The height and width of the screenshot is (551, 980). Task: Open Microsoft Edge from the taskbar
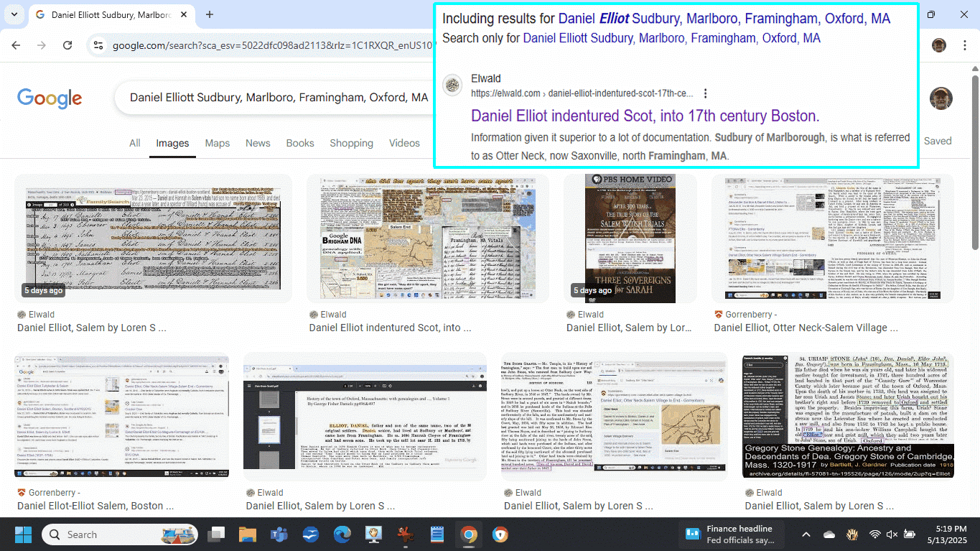342,534
